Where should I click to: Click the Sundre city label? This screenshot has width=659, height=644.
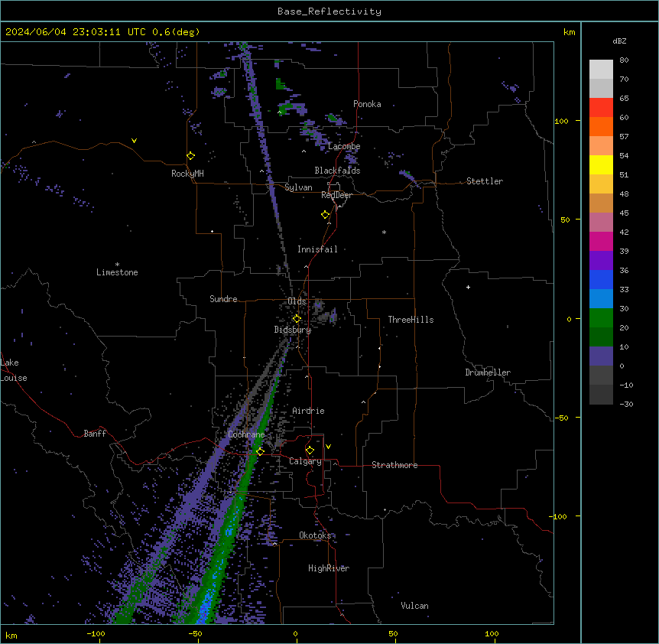pos(223,299)
